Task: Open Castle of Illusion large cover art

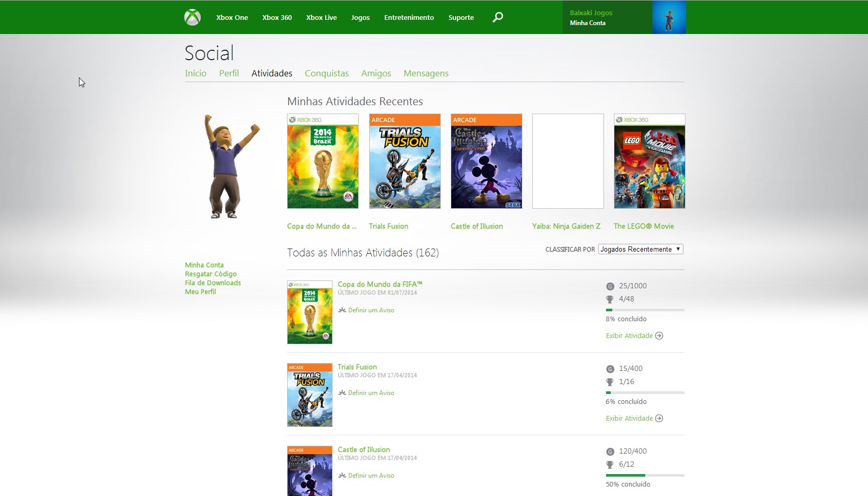Action: (x=486, y=161)
